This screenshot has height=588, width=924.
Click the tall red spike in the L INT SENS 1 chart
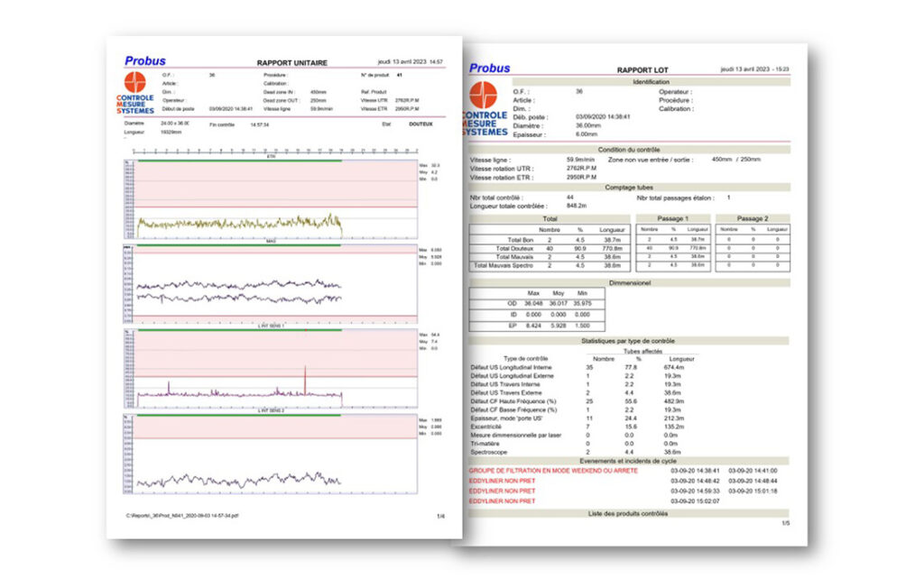(x=305, y=381)
